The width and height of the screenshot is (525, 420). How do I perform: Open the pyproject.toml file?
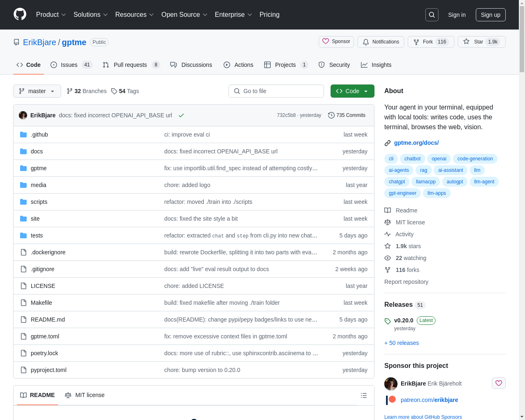(48, 370)
